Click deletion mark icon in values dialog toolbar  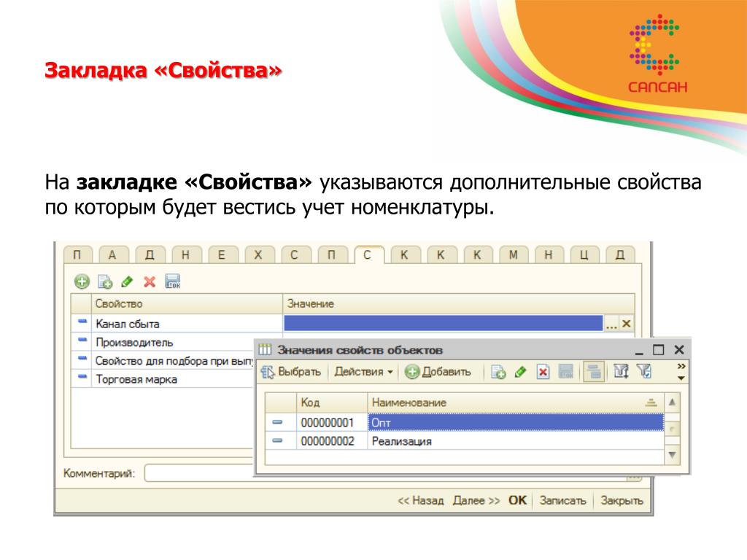(x=543, y=372)
